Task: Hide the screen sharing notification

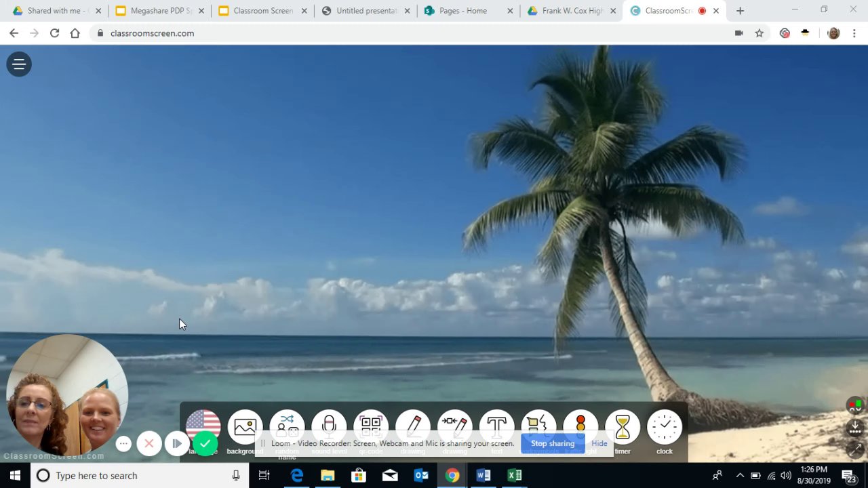Action: (599, 443)
